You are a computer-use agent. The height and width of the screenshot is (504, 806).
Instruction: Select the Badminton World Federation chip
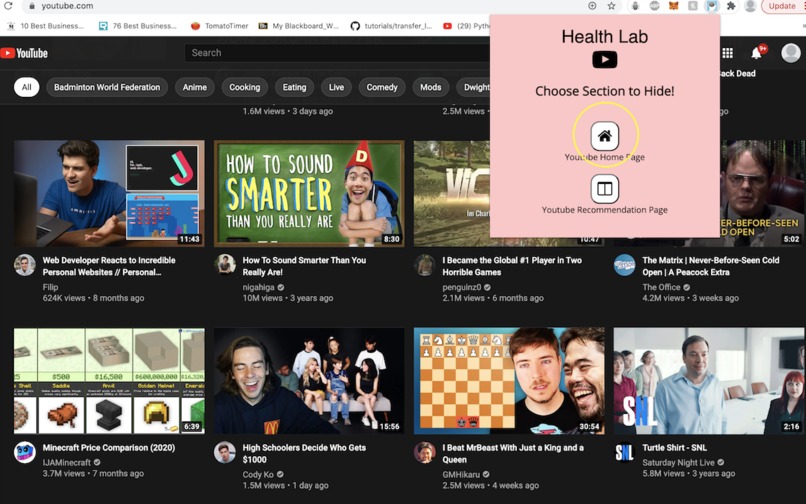point(107,87)
